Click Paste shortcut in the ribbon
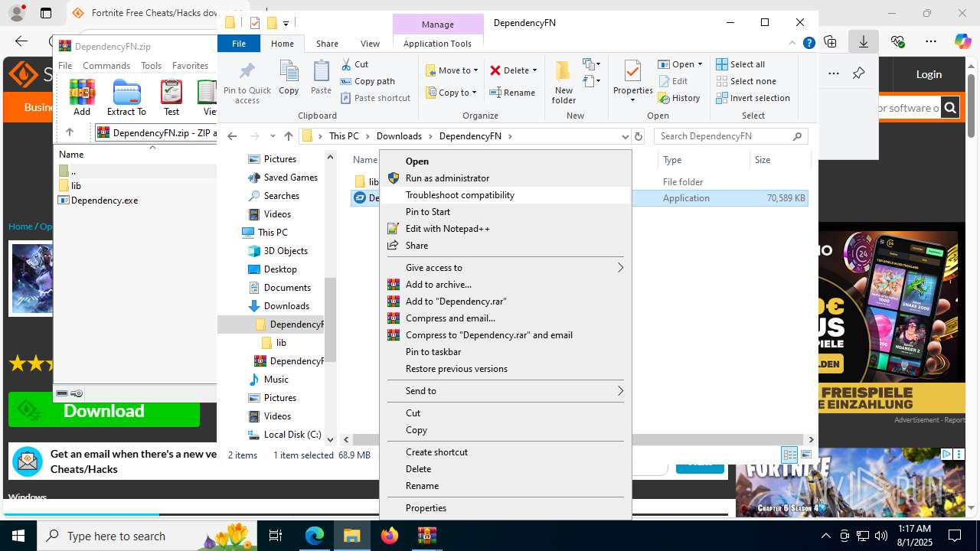 point(375,98)
